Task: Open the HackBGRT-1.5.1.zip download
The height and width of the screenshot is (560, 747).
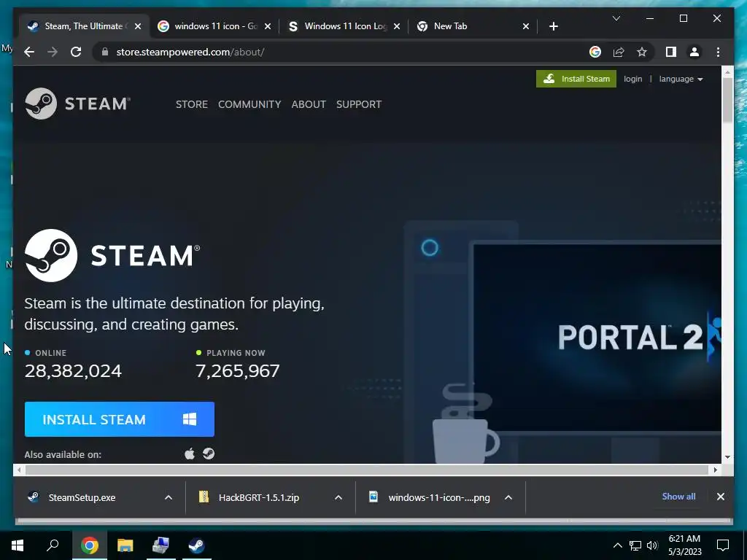Action: [259, 497]
